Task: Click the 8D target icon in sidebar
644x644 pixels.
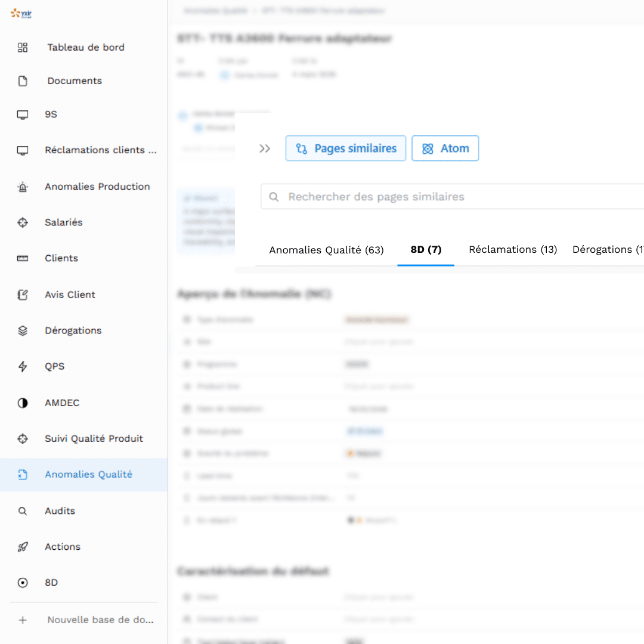Action: 23,583
